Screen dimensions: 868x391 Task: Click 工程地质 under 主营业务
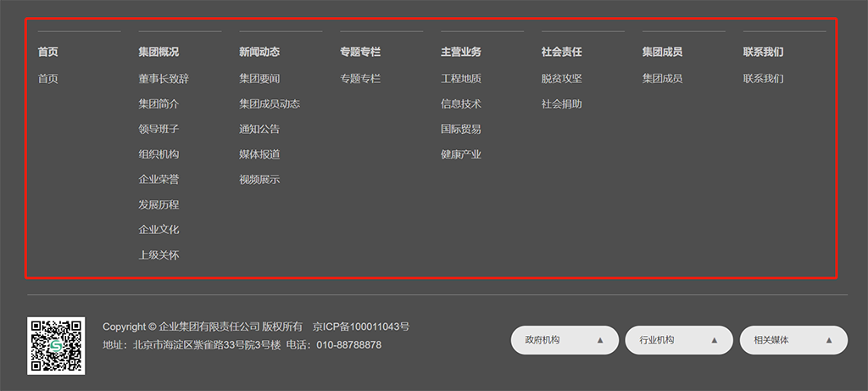[x=461, y=79]
